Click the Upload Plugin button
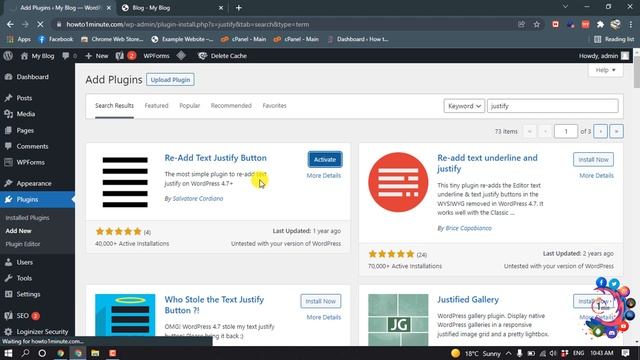The width and height of the screenshot is (640, 360). (x=170, y=80)
